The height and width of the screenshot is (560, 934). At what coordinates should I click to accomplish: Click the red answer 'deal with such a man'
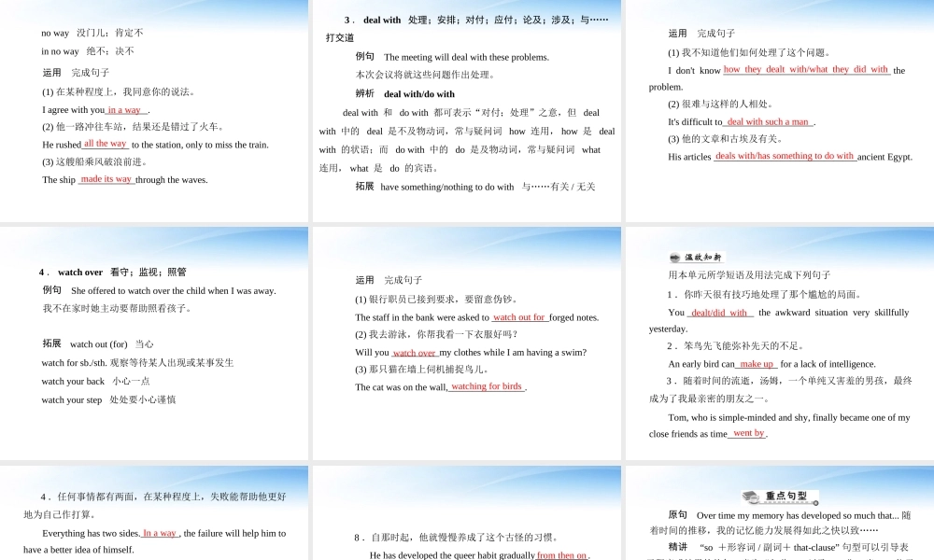tap(768, 122)
